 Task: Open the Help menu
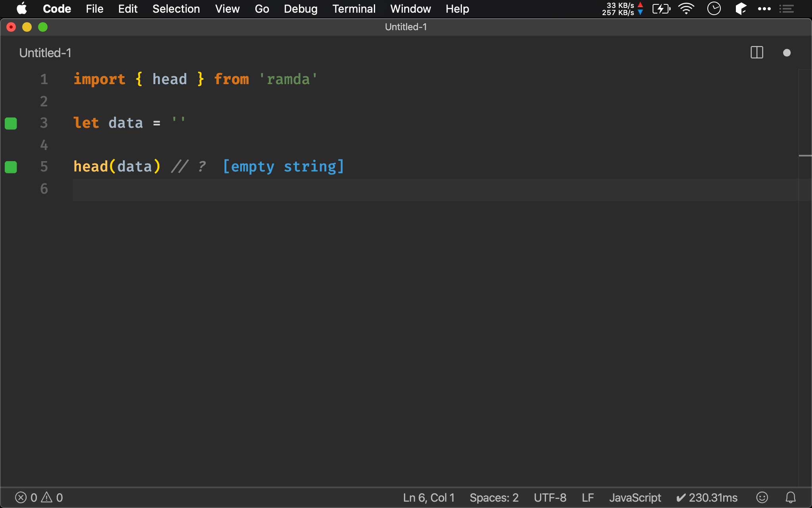coord(457,9)
